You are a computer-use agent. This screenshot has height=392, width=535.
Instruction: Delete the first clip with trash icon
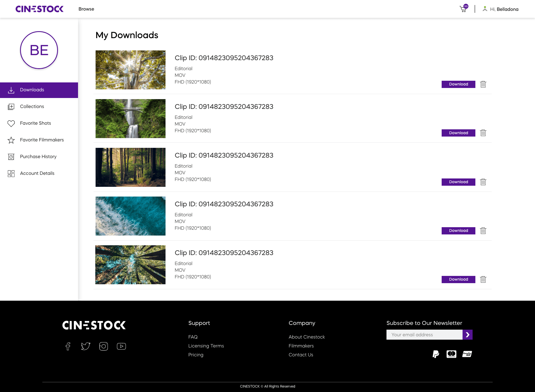click(483, 84)
